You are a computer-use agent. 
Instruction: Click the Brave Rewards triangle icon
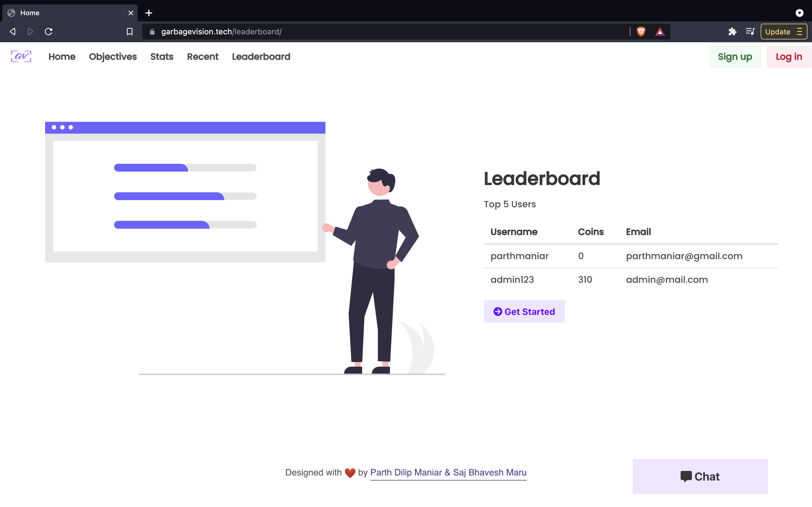coord(660,32)
